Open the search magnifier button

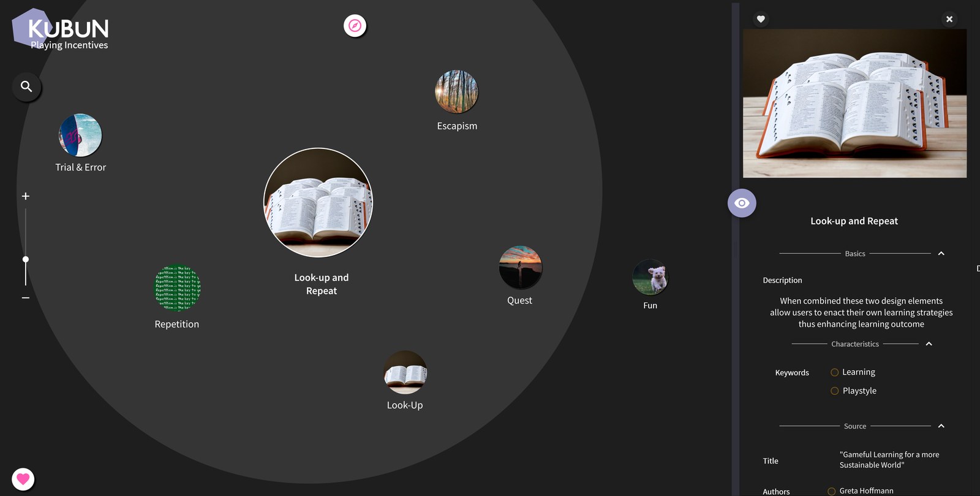click(26, 86)
